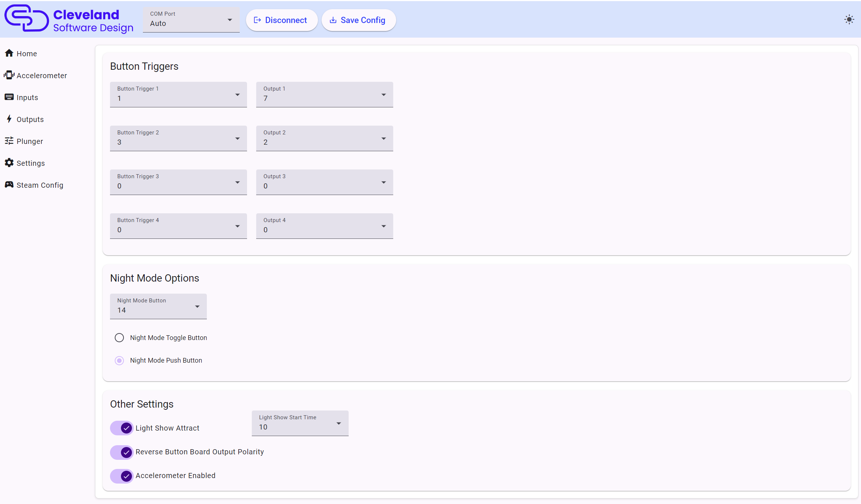Open the Night Mode Button dropdown

[x=158, y=306]
